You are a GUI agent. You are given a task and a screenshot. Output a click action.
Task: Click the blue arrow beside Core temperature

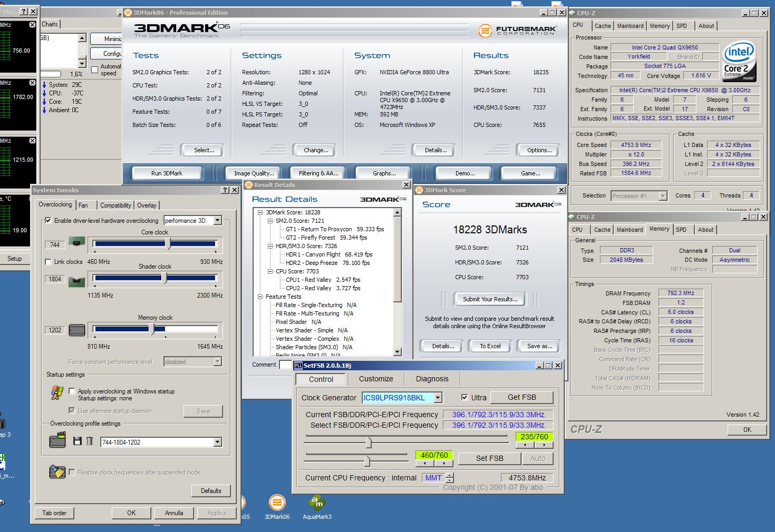(44, 102)
